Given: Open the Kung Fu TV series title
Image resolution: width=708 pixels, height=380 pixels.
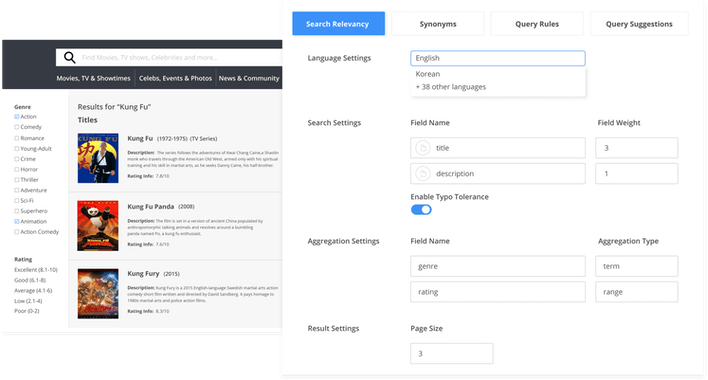Looking at the screenshot, I should [x=140, y=139].
